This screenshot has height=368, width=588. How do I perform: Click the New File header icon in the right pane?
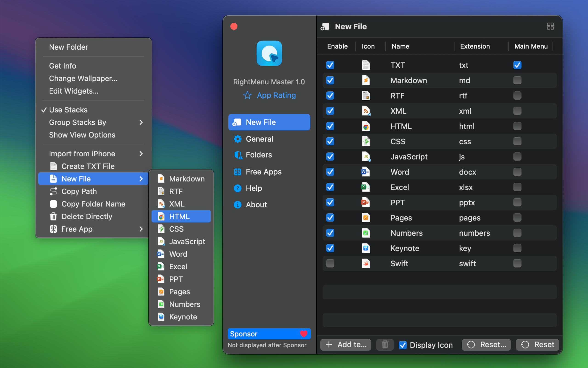[x=325, y=26]
